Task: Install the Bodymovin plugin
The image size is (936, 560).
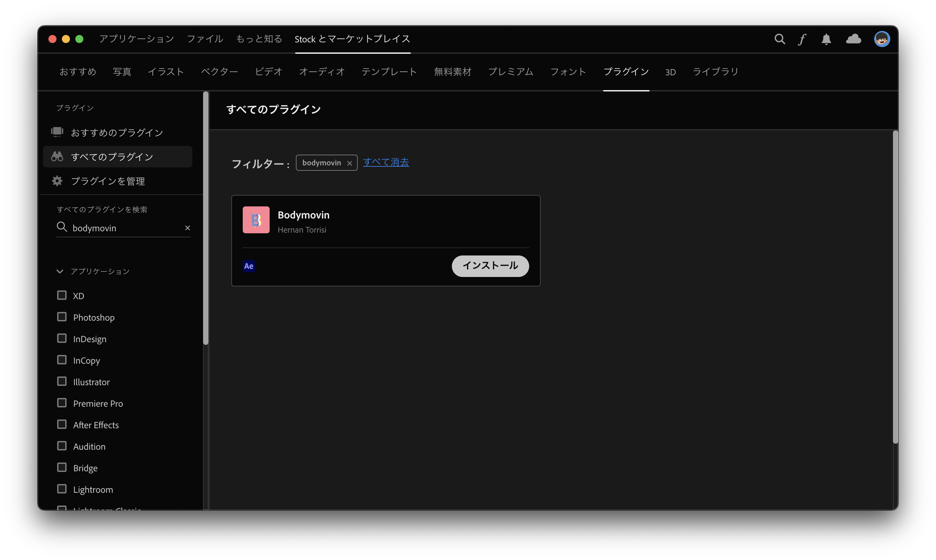Action: coord(490,266)
